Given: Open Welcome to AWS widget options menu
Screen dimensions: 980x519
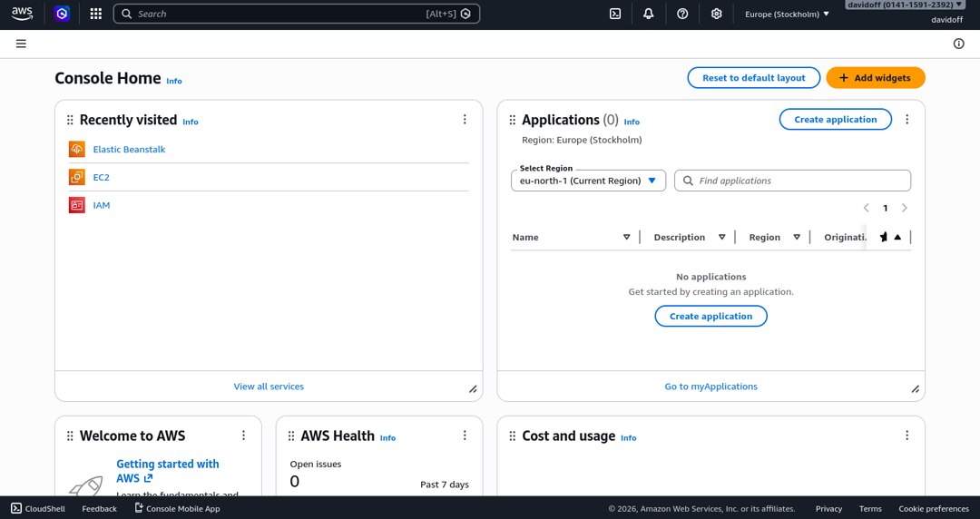Looking at the screenshot, I should click(x=244, y=436).
